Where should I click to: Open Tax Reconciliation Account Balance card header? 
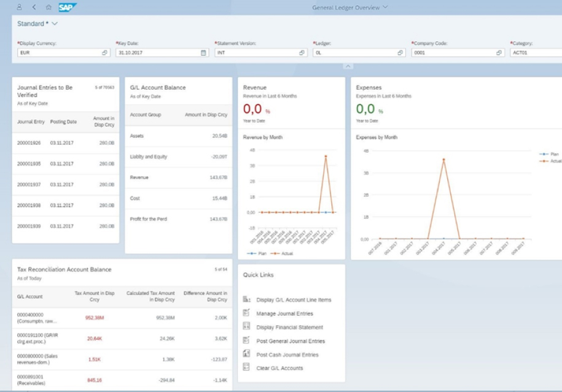click(122, 273)
